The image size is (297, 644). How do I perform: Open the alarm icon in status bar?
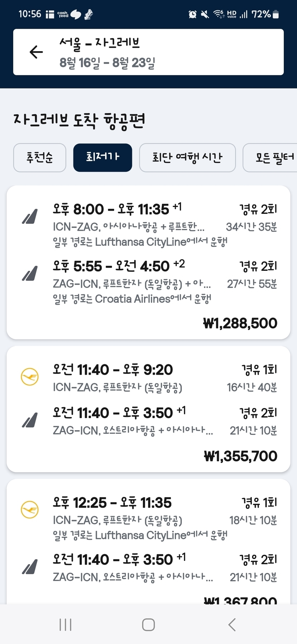pos(193,14)
